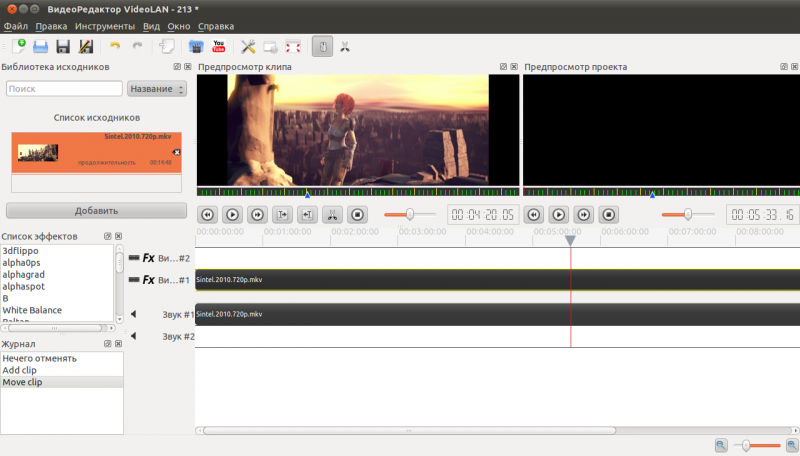Viewport: 800px width, 456px height.
Task: Mute audio track Звук #1
Action: 134,314
